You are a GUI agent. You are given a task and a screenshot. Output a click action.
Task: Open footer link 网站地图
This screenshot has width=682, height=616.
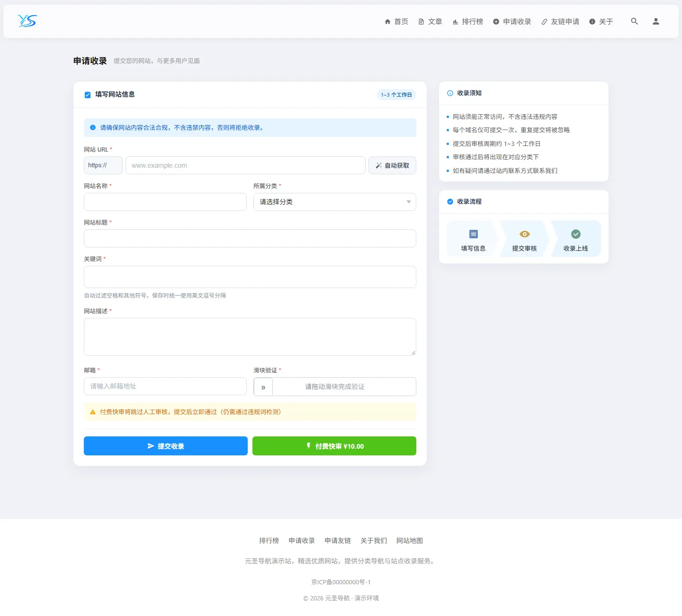tap(410, 541)
